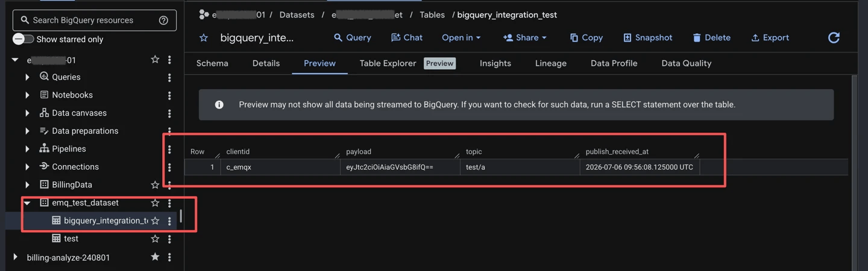Image resolution: width=868 pixels, height=271 pixels.
Task: Open the Insights tab
Action: tap(495, 63)
